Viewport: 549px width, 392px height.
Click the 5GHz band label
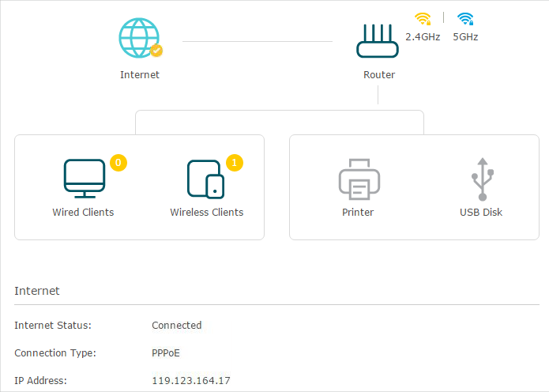point(465,36)
